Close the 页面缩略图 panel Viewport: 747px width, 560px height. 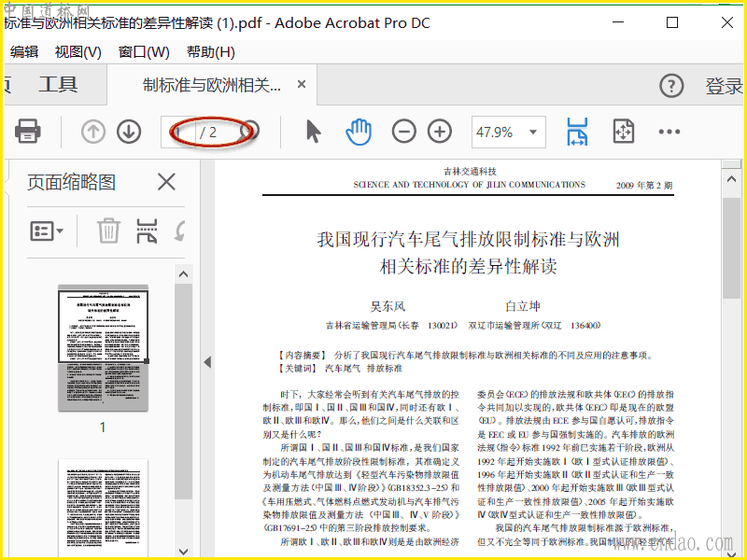tap(166, 182)
